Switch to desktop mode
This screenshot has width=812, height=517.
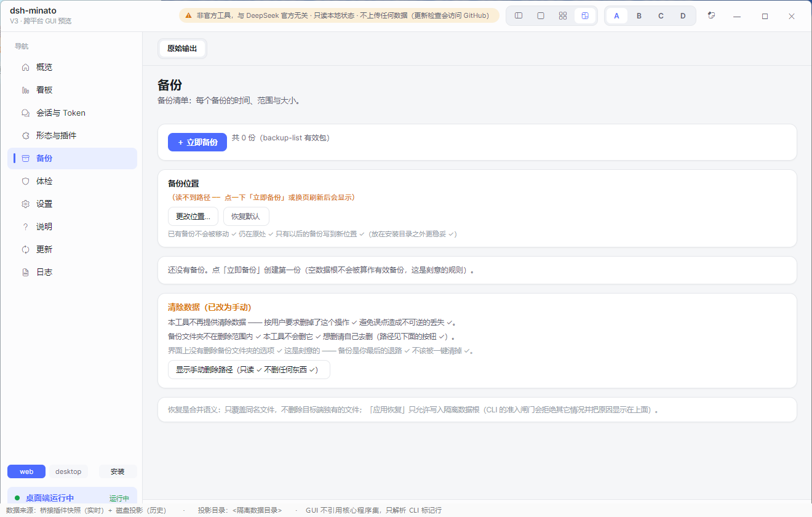tap(68, 471)
